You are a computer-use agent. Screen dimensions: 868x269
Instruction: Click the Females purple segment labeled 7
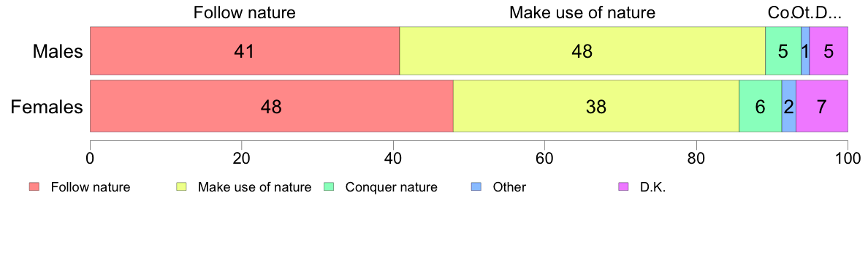[822, 106]
